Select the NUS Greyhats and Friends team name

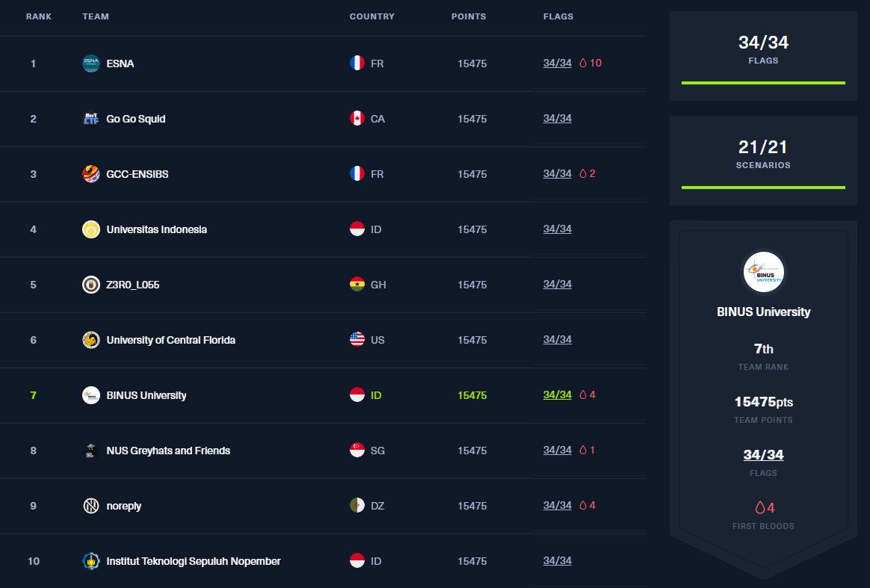pos(168,451)
